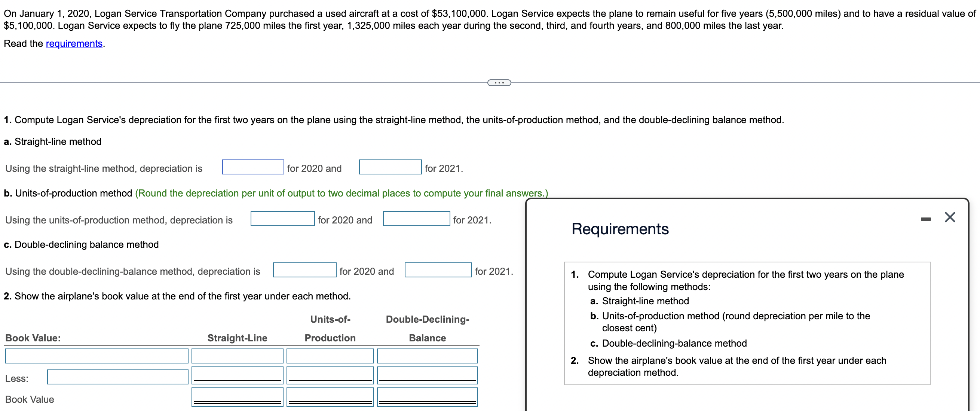Viewport: 980px width, 411px height.
Task: Click the ellipsis divider expander
Action: (x=499, y=83)
